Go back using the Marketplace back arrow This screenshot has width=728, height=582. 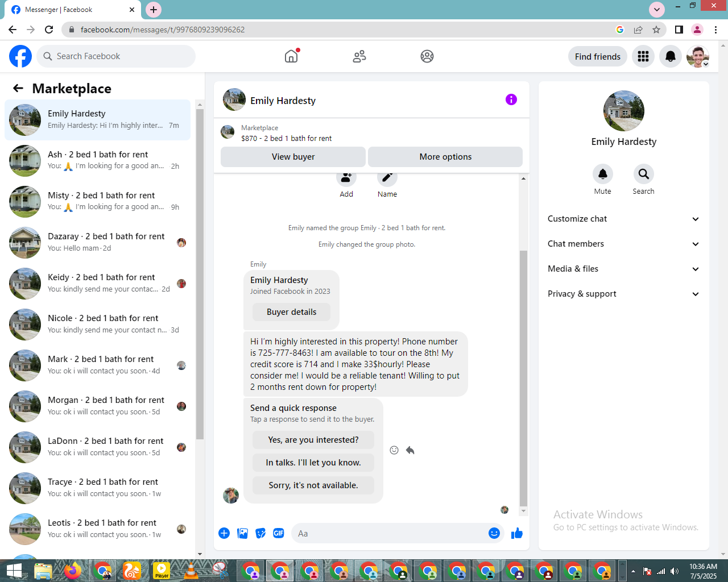click(18, 88)
